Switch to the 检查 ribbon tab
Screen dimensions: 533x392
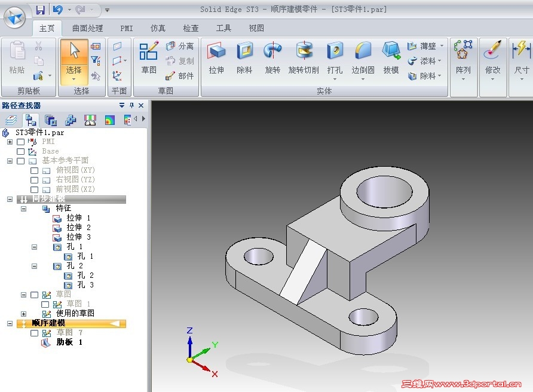pyautogui.click(x=191, y=28)
